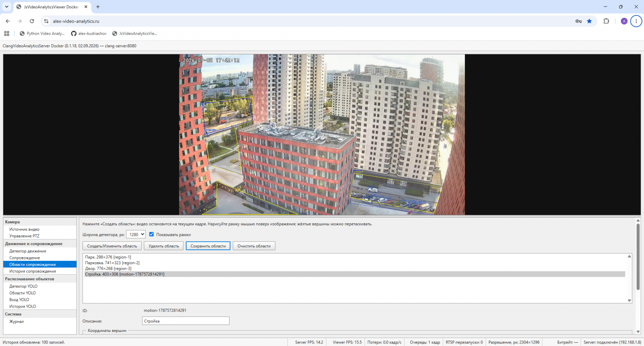Open the Extensions puzzle icon

(x=606, y=21)
